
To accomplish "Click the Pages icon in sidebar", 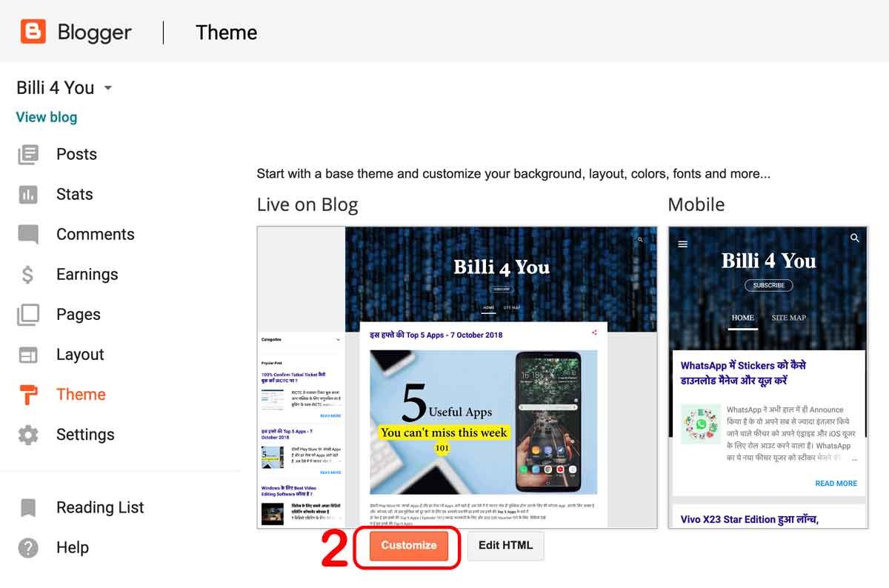I will coord(28,315).
